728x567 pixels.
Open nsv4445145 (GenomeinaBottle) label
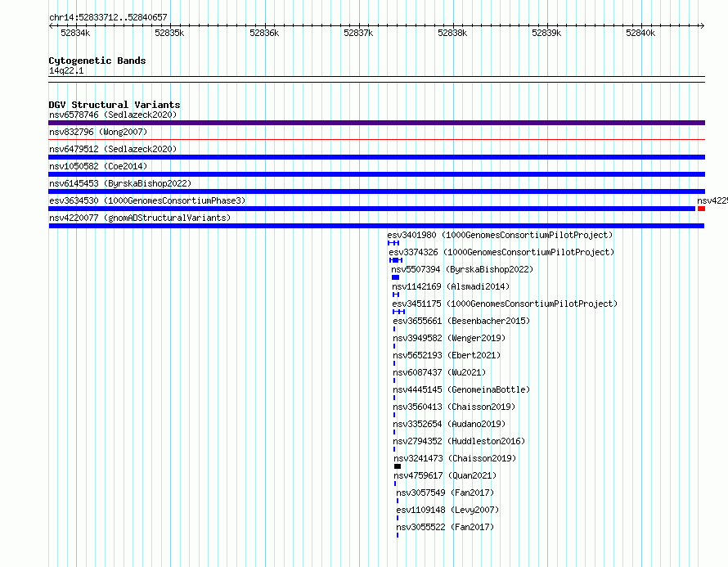pyautogui.click(x=461, y=389)
